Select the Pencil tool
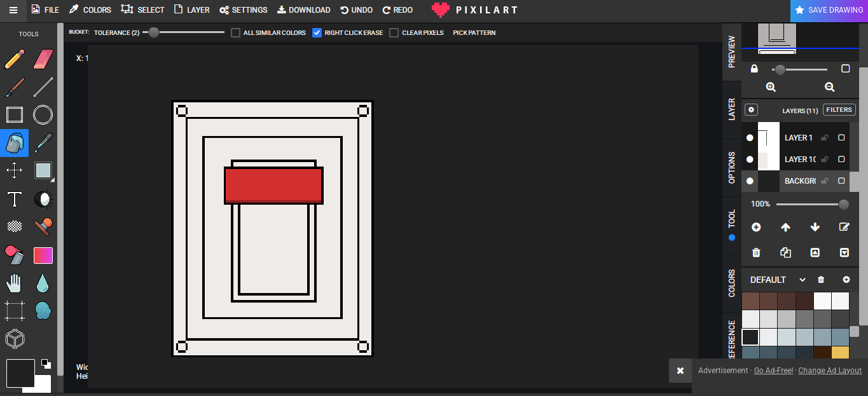Viewport: 868px width, 396px height. 15,60
